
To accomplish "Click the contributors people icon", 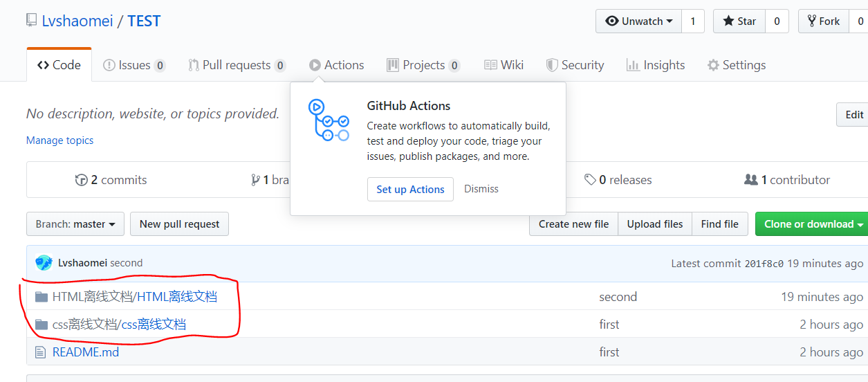I will click(x=750, y=180).
